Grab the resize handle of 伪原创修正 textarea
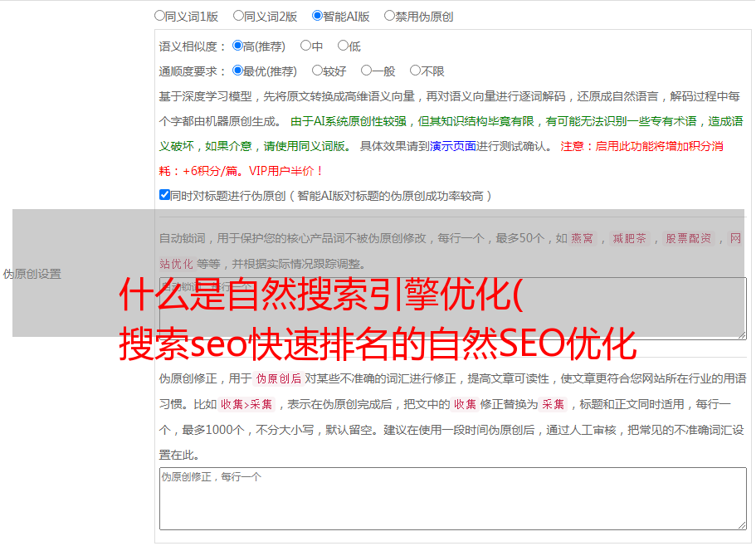Image resolution: width=756 pixels, height=546 pixels. (x=742, y=525)
